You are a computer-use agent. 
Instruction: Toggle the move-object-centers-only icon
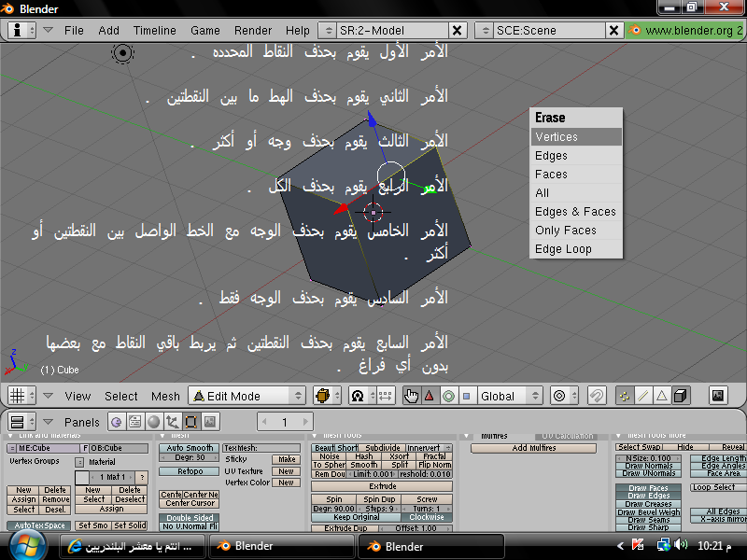coord(386,396)
